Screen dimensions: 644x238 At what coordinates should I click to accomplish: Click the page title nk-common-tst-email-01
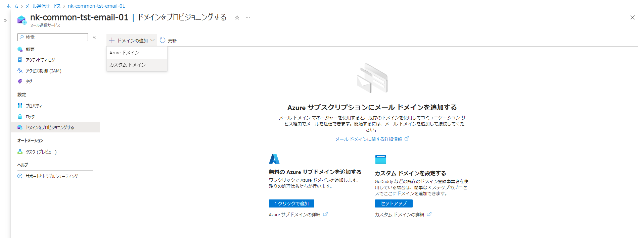[x=79, y=17]
